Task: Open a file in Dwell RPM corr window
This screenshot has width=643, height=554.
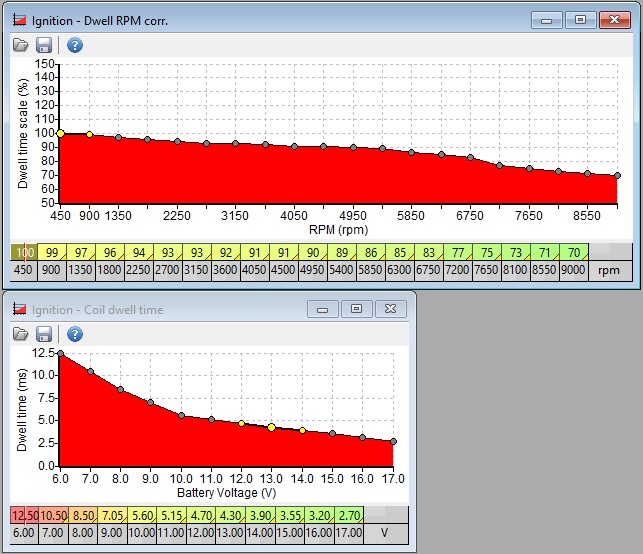Action: pos(20,45)
